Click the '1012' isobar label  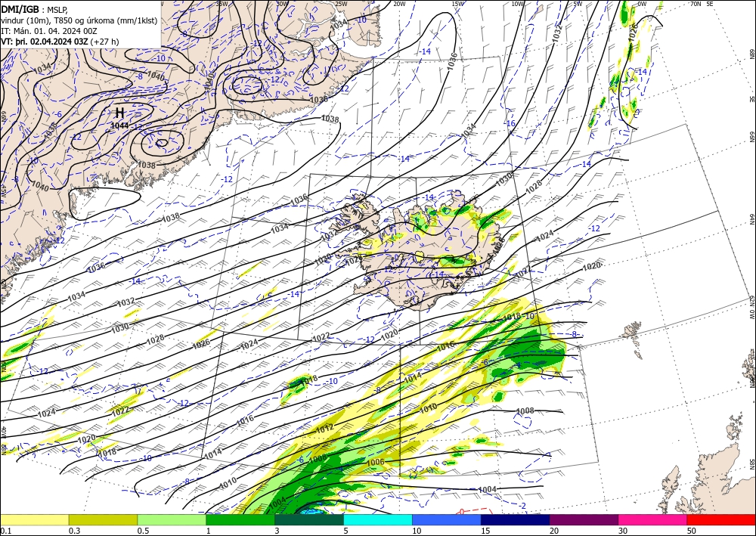(x=325, y=428)
